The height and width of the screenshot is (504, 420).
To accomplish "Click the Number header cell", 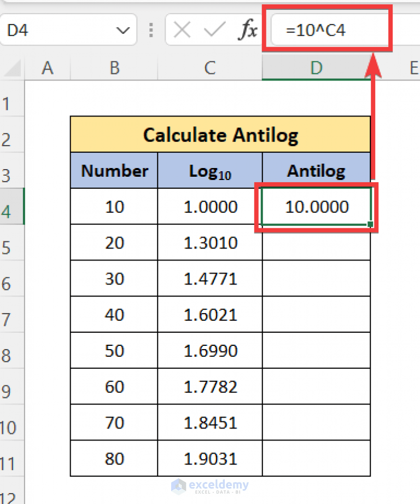I will click(x=114, y=170).
